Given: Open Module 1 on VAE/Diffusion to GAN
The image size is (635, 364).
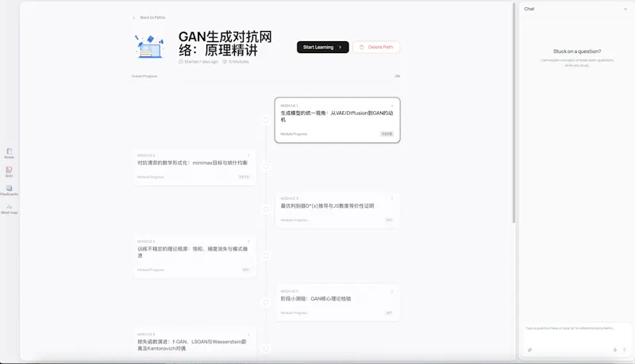Looking at the screenshot, I should coord(337,120).
